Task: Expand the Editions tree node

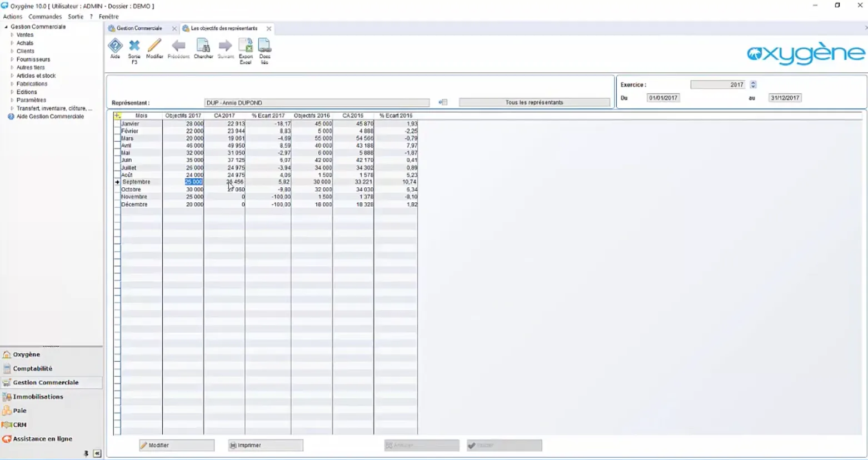Action: click(12, 92)
